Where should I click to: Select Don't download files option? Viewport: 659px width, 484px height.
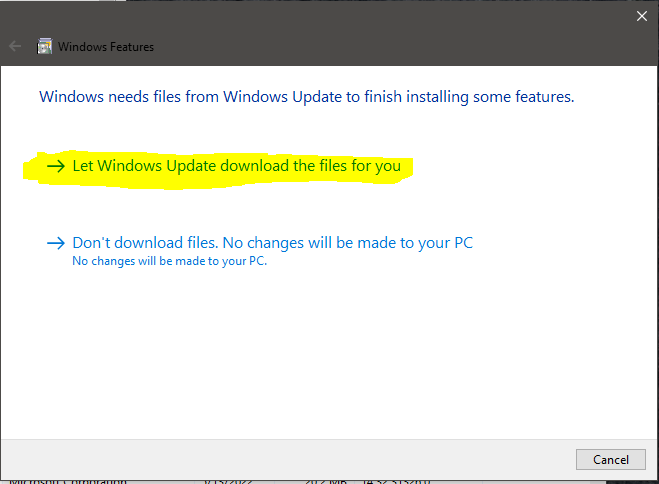pyautogui.click(x=272, y=243)
